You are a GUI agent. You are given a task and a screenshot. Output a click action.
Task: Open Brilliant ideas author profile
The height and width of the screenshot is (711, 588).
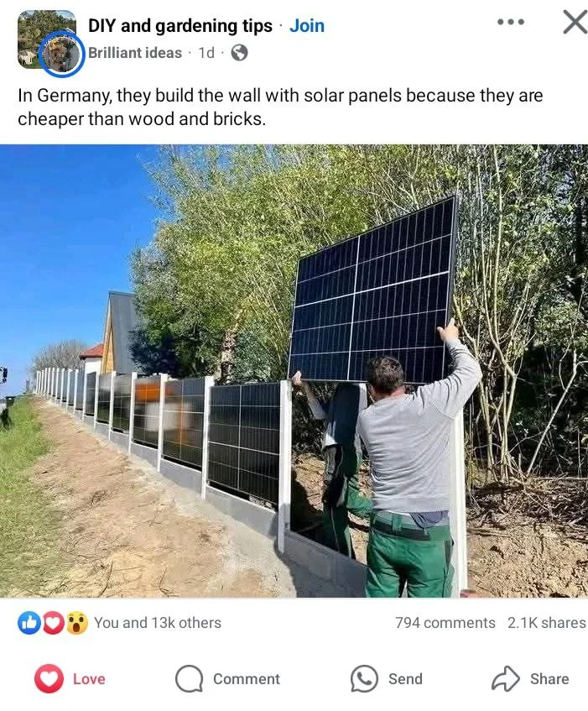(135, 53)
